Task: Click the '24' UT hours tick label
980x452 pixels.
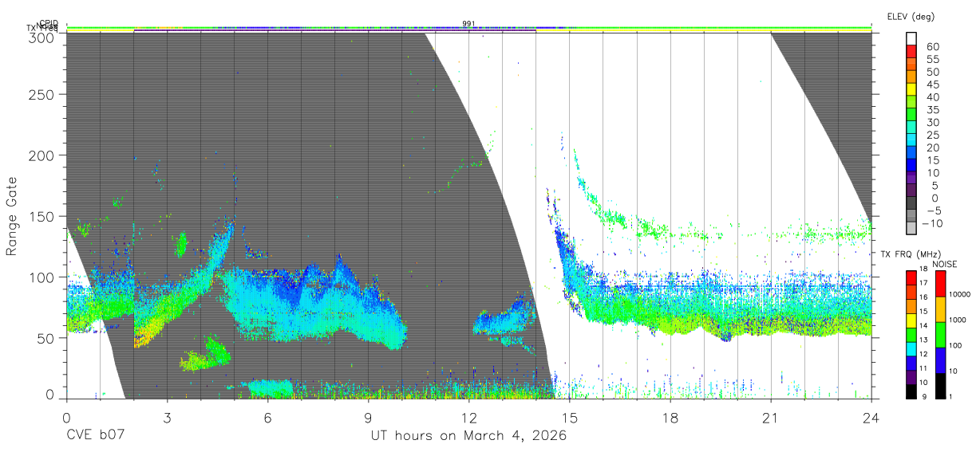Action: coord(871,417)
